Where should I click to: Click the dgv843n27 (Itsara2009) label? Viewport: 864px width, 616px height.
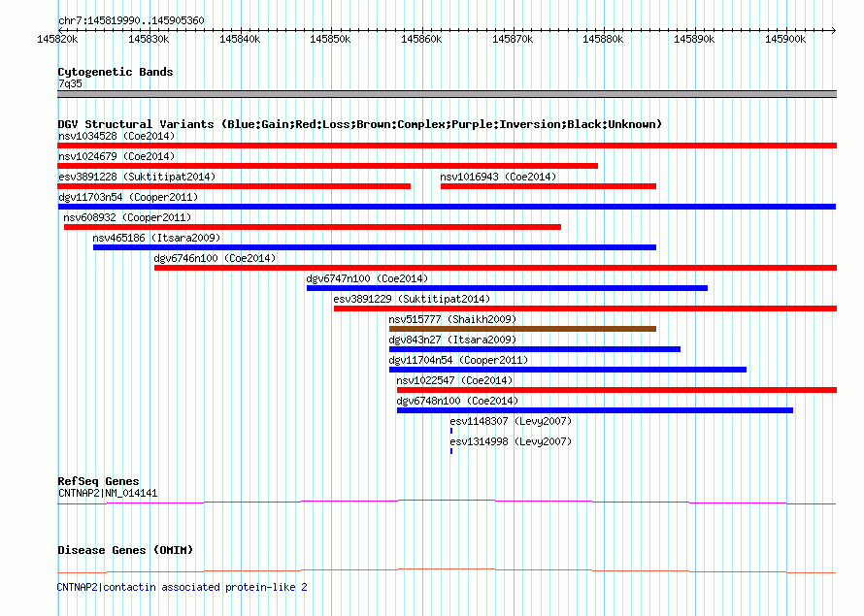tap(452, 340)
